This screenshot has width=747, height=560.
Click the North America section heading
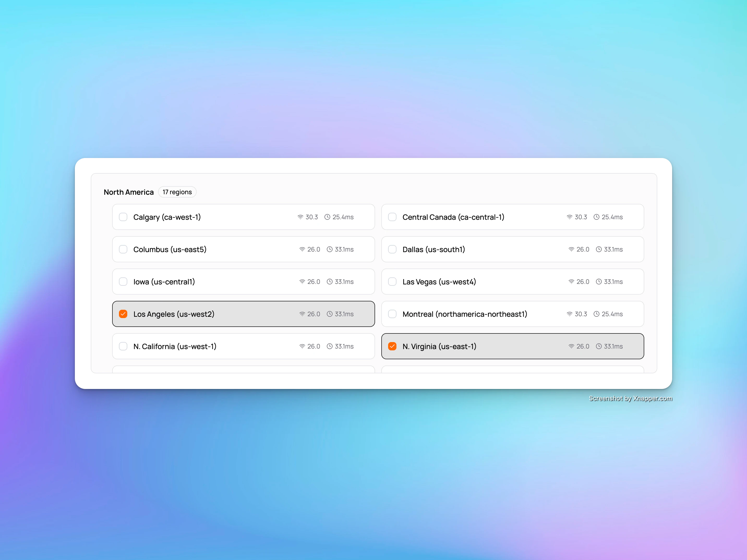click(x=129, y=192)
